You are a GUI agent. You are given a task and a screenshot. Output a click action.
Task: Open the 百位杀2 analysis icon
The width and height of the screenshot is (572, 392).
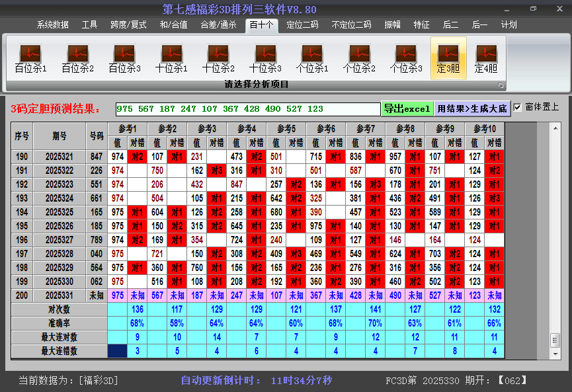(76, 53)
